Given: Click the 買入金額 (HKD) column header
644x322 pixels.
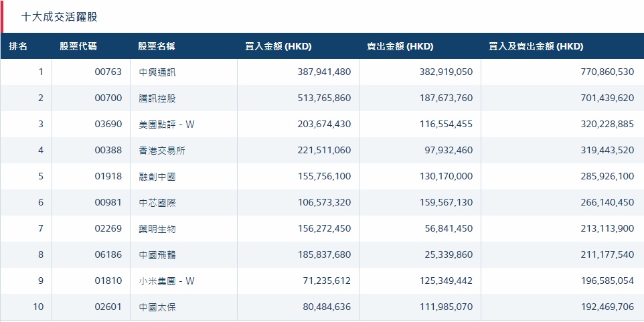Looking at the screenshot, I should coord(278,46).
